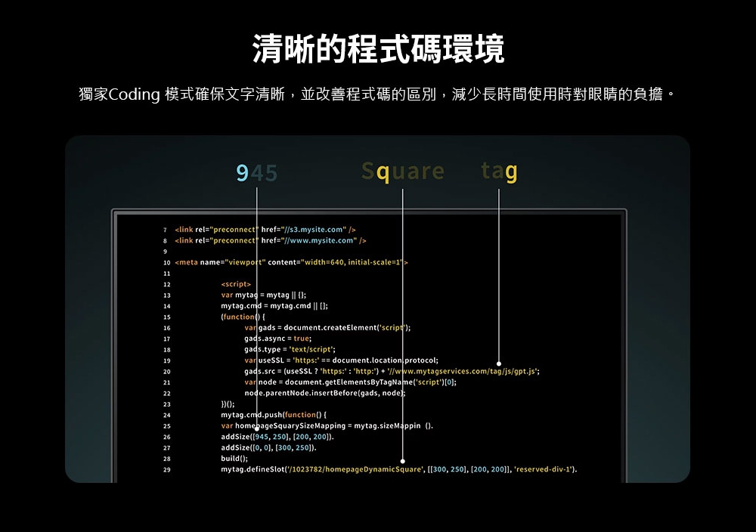The width and height of the screenshot is (756, 532).
Task: Select the "Square" callout label
Action: tap(403, 172)
